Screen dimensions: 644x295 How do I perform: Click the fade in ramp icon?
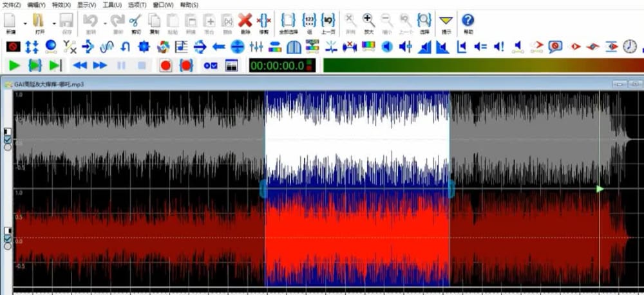(424, 47)
